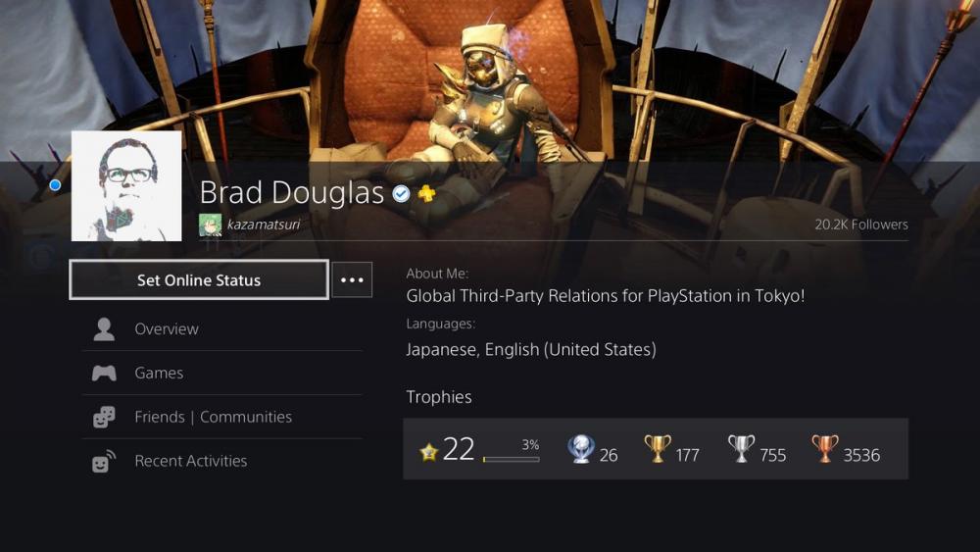
Task: Click the bronze trophy icon
Action: click(x=825, y=449)
